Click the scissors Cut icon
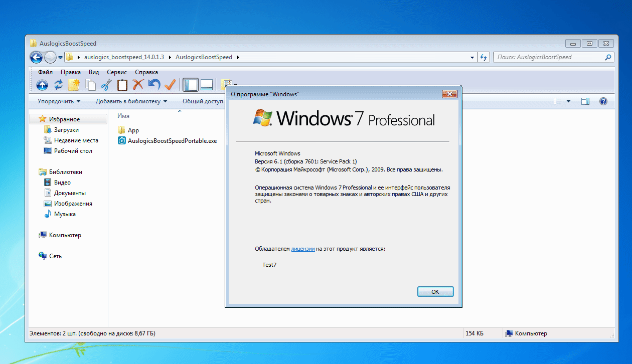Viewport: 632px width, 364px height. [x=106, y=85]
